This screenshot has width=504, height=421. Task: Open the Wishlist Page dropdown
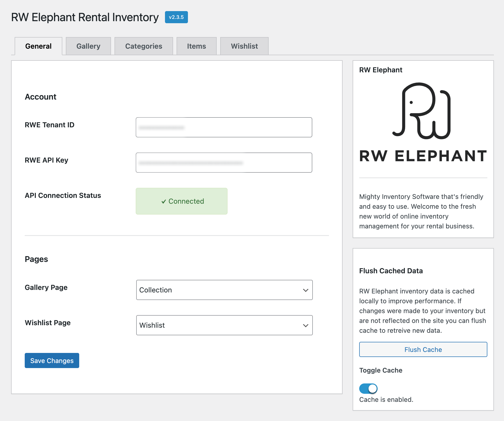[225, 325]
